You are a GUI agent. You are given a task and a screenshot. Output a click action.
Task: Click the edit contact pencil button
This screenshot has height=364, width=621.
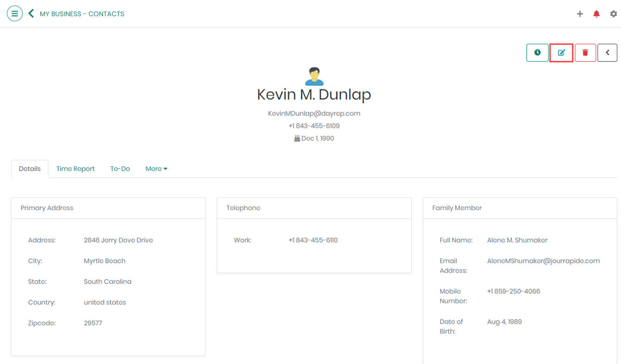561,53
